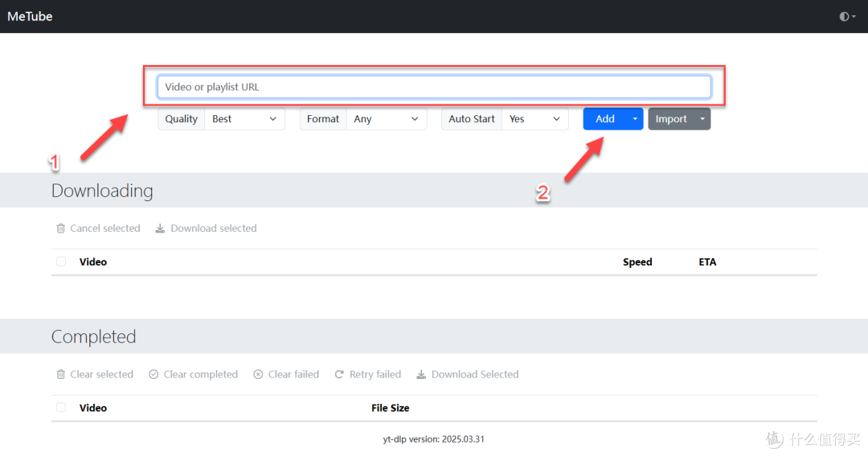Click the Cancel selected label
This screenshot has height=457, width=868.
pos(105,228)
